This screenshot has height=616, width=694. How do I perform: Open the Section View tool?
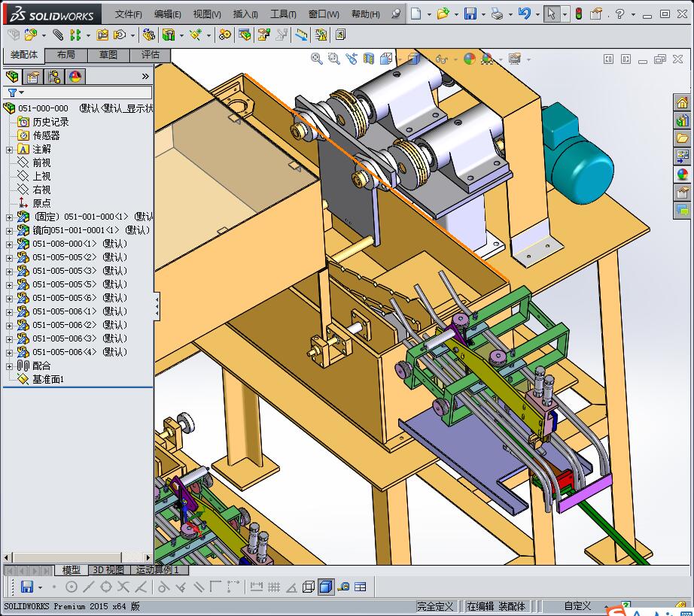pos(369,59)
